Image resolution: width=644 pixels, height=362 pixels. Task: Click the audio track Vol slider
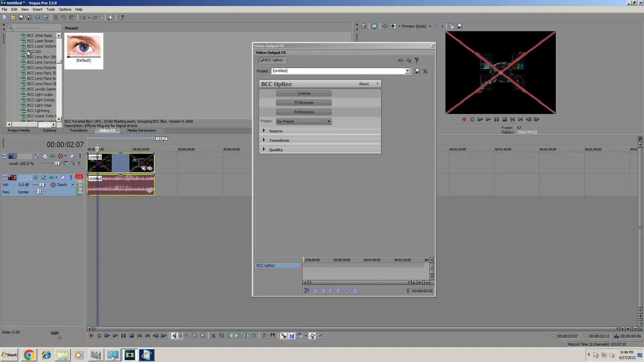click(42, 185)
